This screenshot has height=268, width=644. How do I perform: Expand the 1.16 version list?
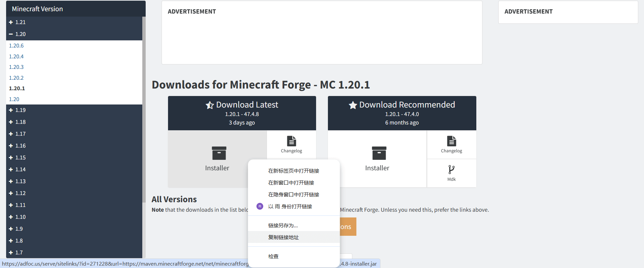pyautogui.click(x=11, y=146)
